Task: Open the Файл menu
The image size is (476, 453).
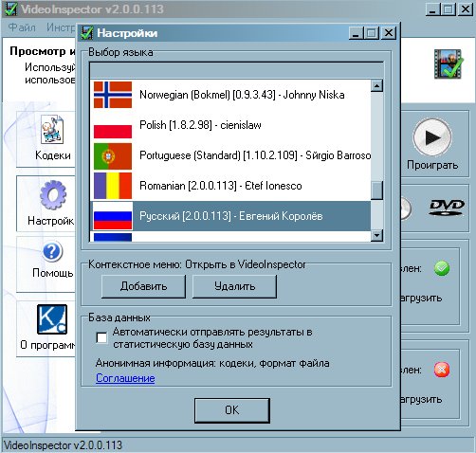Action: pyautogui.click(x=22, y=27)
